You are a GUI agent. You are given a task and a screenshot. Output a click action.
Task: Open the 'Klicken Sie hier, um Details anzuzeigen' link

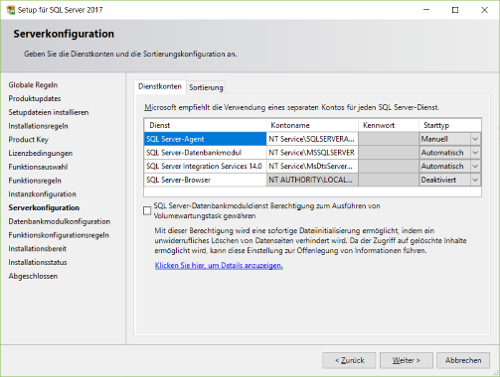pyautogui.click(x=219, y=266)
